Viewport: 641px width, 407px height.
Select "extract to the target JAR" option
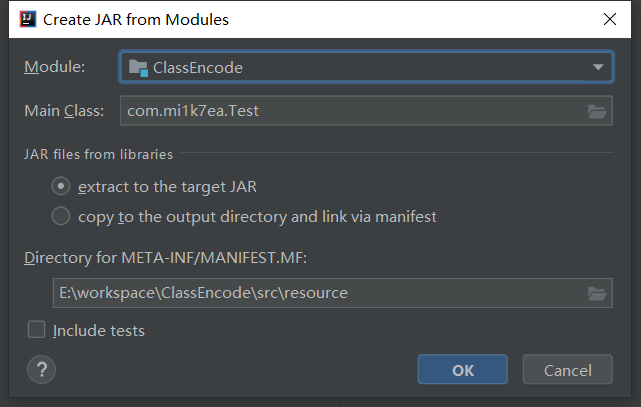[x=61, y=186]
